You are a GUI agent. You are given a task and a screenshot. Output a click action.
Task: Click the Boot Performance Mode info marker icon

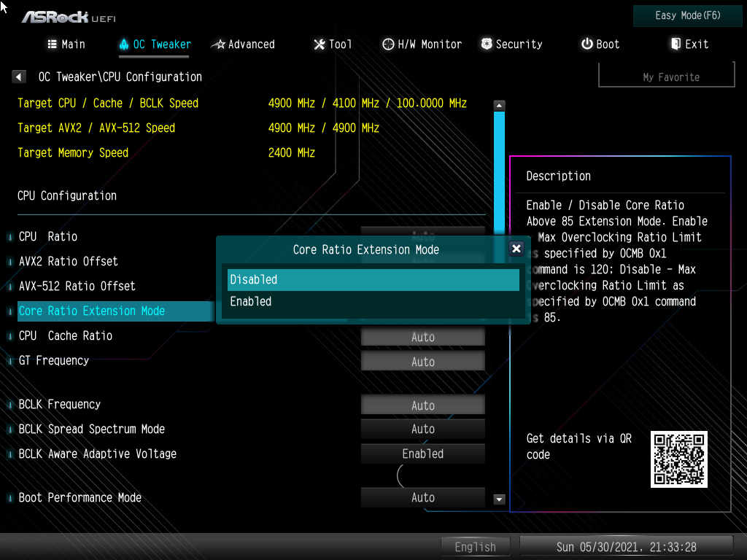(x=10, y=498)
